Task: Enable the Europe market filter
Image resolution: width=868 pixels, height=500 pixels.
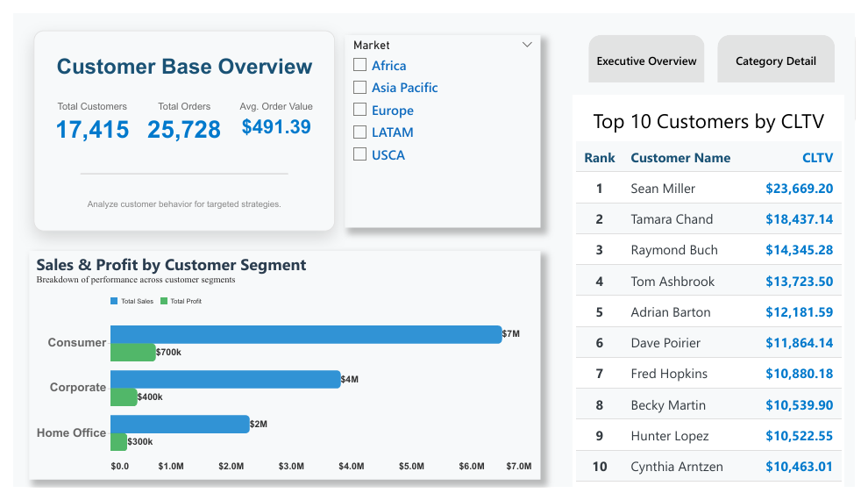Action: click(359, 111)
